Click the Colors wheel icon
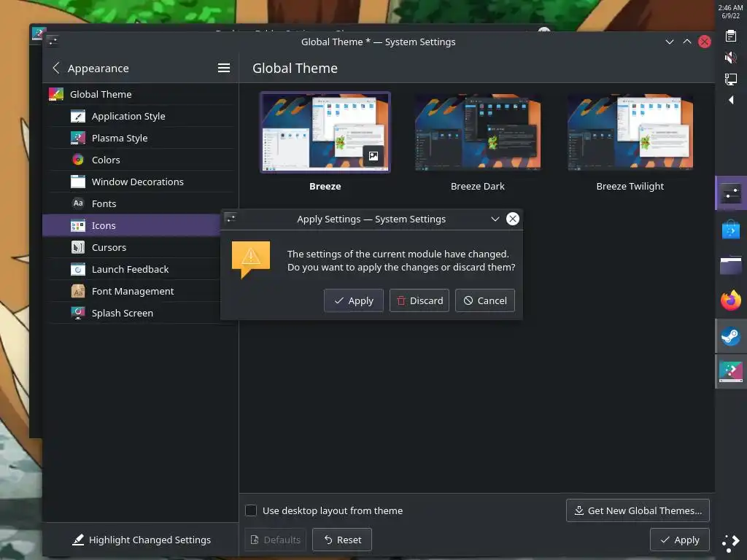Viewport: 747px width, 560px height. (77, 160)
